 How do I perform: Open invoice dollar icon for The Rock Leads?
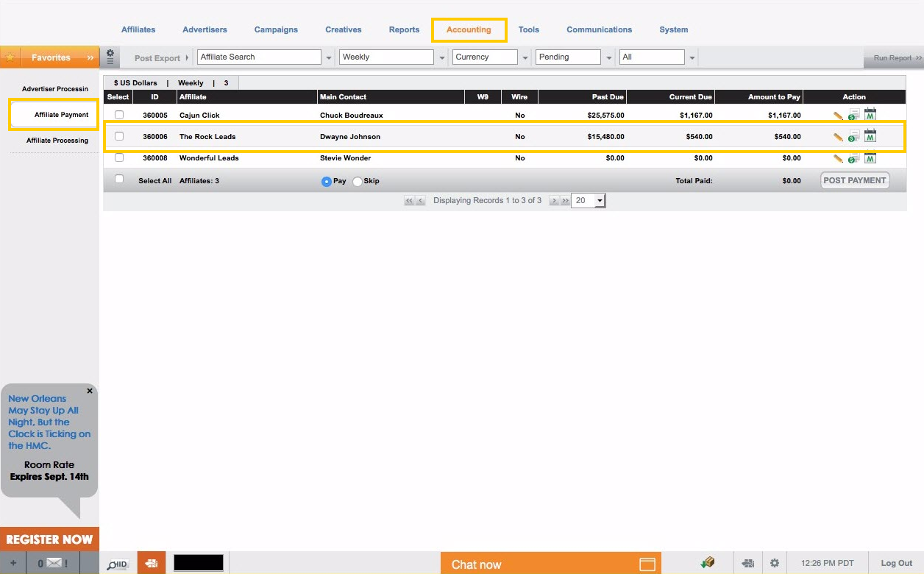(853, 136)
